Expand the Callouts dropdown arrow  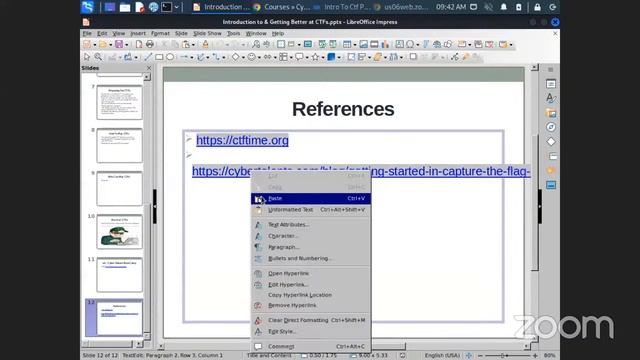[x=307, y=58]
